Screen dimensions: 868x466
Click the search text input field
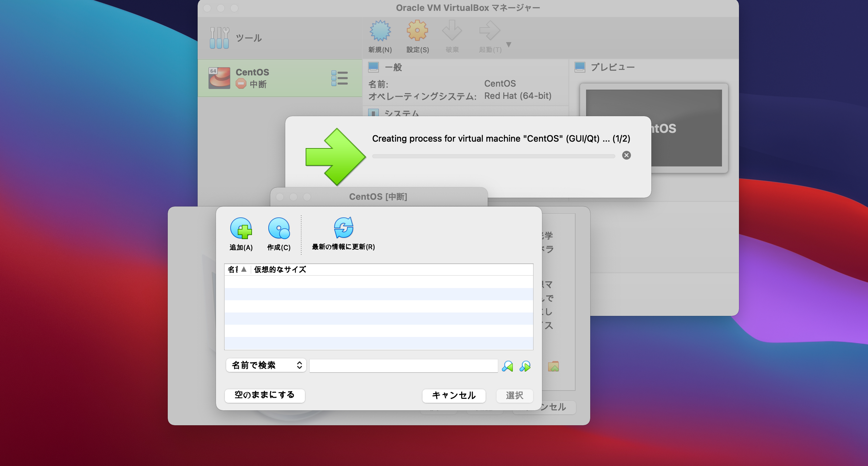coord(403,366)
